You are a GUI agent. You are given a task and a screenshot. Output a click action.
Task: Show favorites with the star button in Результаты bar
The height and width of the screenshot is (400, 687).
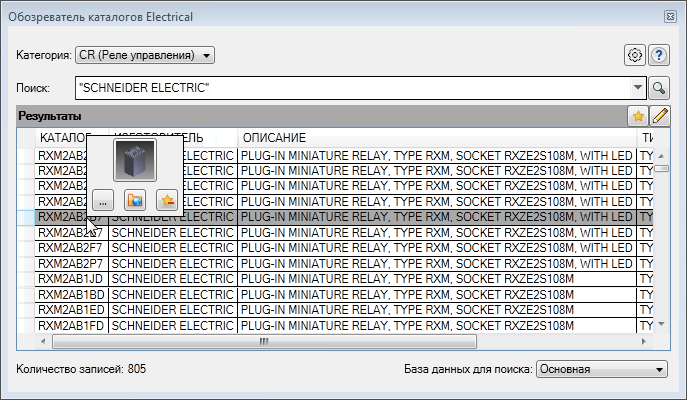pyautogui.click(x=638, y=116)
